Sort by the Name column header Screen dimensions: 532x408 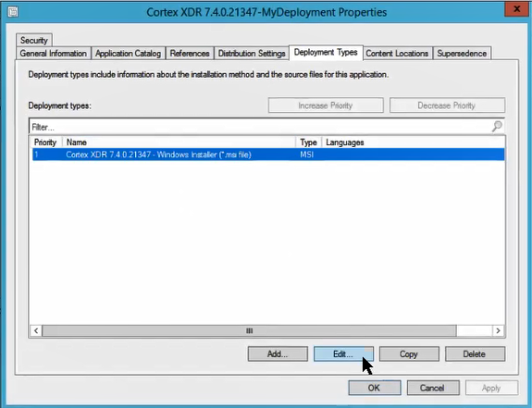pos(179,142)
